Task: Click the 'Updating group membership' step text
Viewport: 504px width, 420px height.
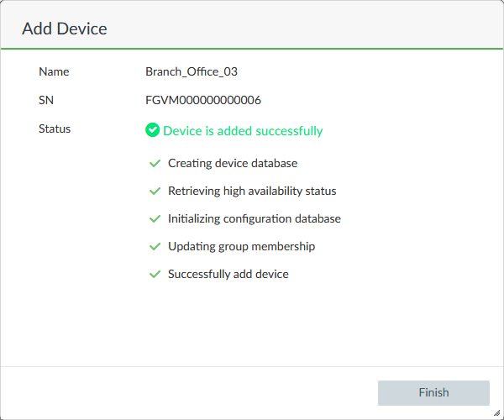Action: click(x=241, y=246)
